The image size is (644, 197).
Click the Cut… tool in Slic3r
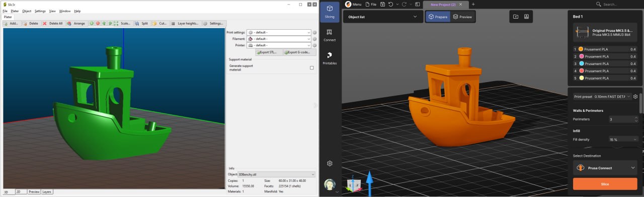[160, 23]
